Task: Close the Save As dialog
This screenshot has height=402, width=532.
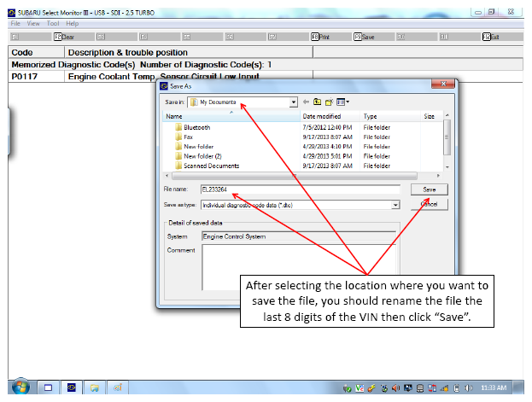Action: (x=443, y=84)
